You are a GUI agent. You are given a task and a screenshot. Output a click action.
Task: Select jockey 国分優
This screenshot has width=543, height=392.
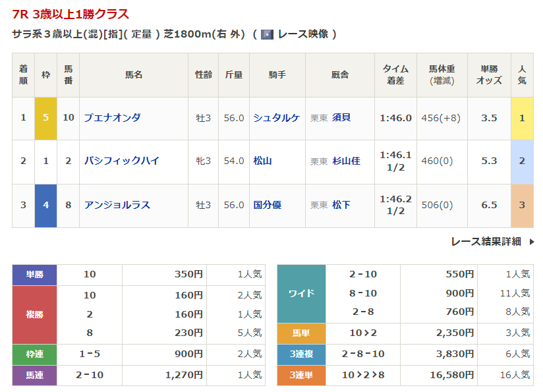coord(267,205)
